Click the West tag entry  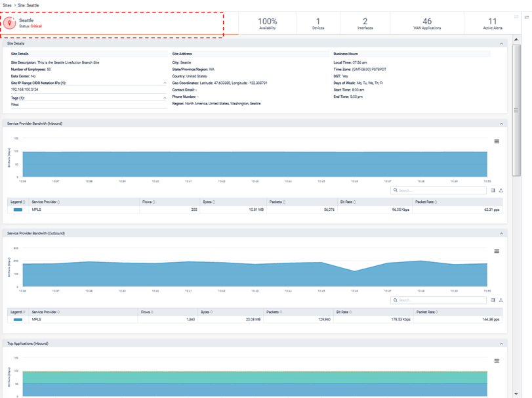click(x=15, y=104)
